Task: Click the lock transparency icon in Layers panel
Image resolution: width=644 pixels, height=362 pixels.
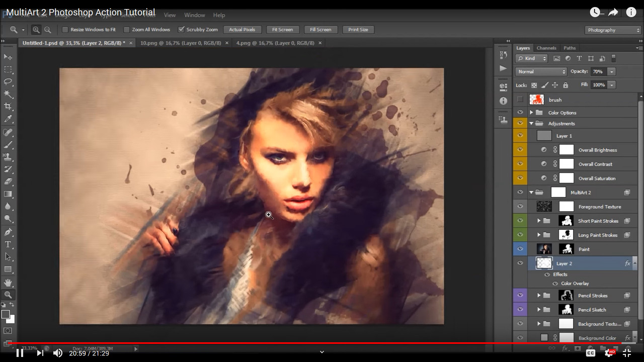Action: click(x=534, y=85)
